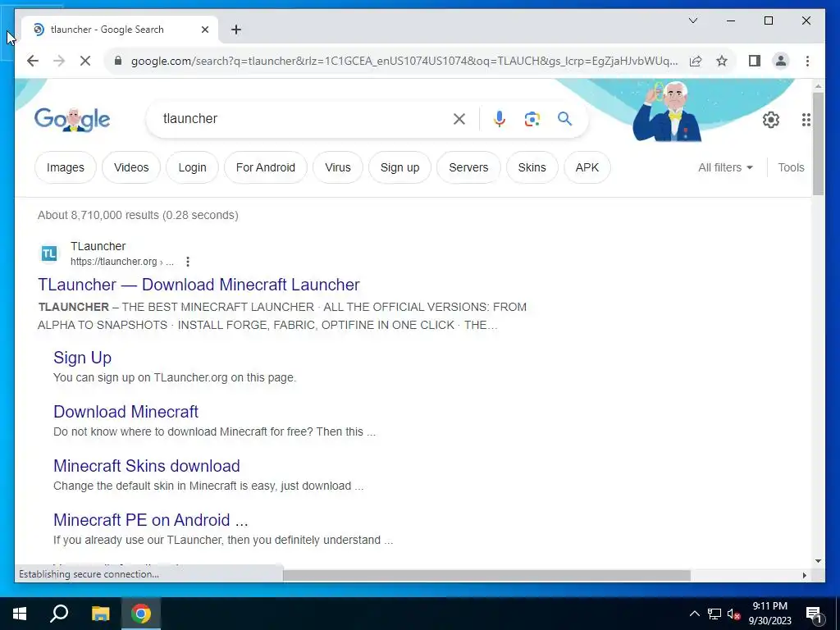Open the notification center
The width and height of the screenshot is (840, 630).
814,614
